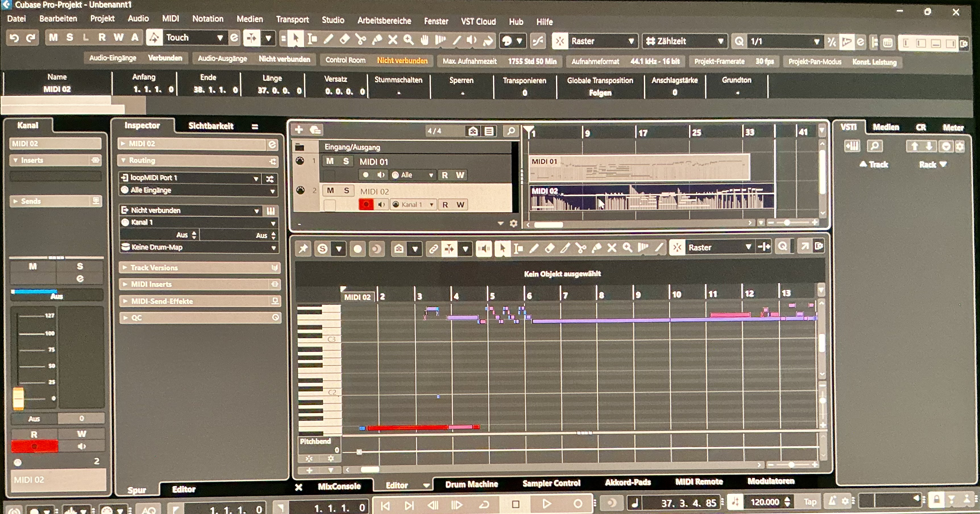This screenshot has width=980, height=514.
Task: Close the lower zone with X icon
Action: (299, 487)
